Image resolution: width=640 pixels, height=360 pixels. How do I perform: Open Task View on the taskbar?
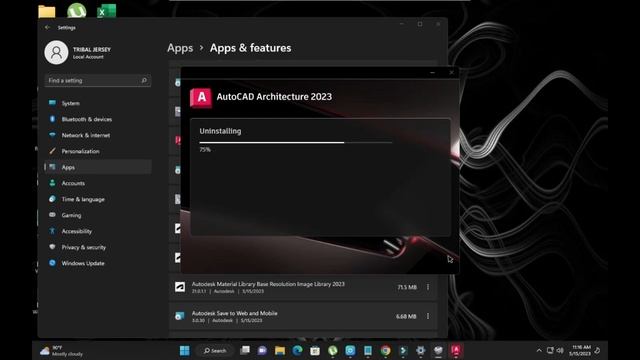pos(245,350)
